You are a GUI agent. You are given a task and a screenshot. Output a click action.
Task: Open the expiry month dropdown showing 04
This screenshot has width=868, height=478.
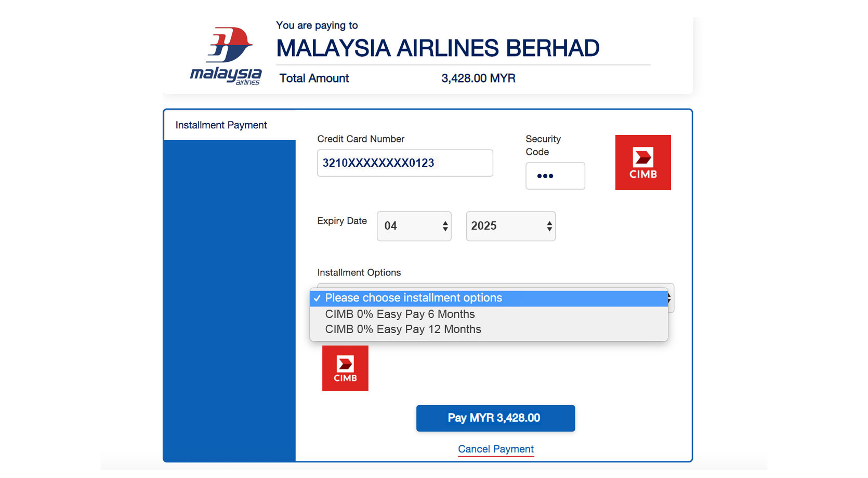[x=414, y=226]
